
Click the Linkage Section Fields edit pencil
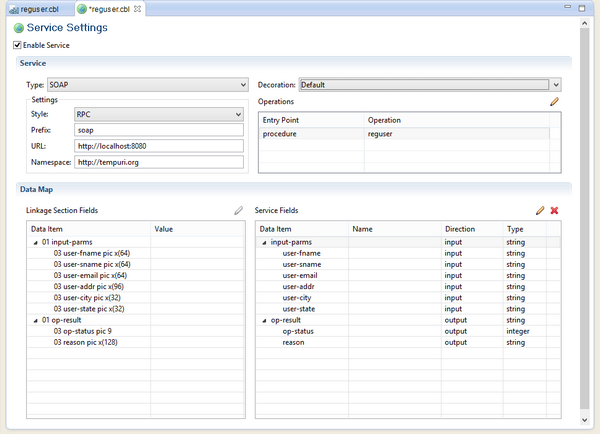(x=238, y=211)
